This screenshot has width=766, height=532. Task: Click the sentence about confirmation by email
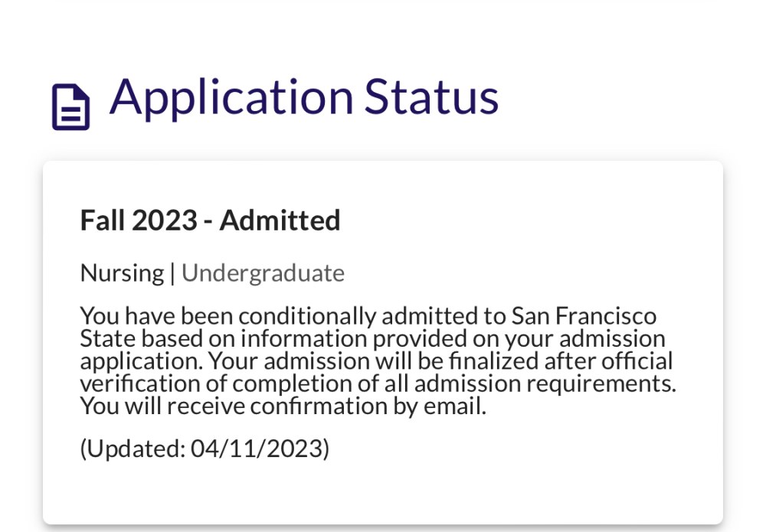coord(283,406)
